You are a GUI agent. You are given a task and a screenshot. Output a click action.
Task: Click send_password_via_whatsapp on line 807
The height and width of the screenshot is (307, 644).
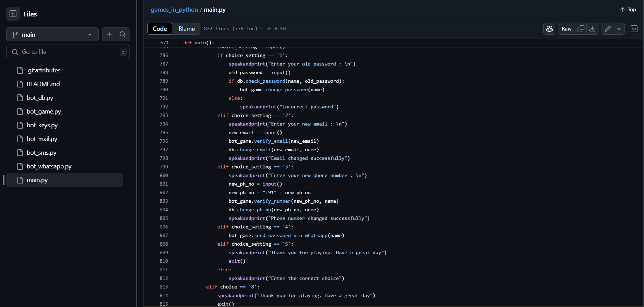[290, 235]
